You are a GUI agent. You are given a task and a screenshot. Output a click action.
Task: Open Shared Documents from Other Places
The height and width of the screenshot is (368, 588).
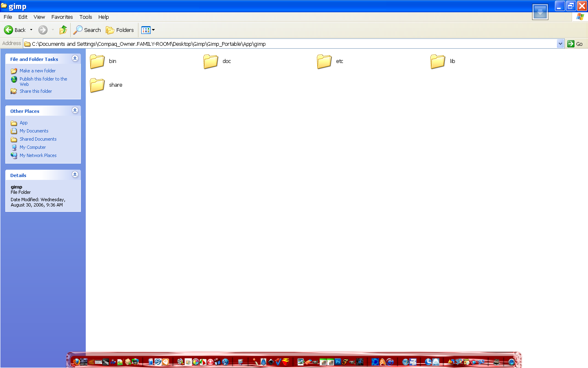pyautogui.click(x=38, y=139)
